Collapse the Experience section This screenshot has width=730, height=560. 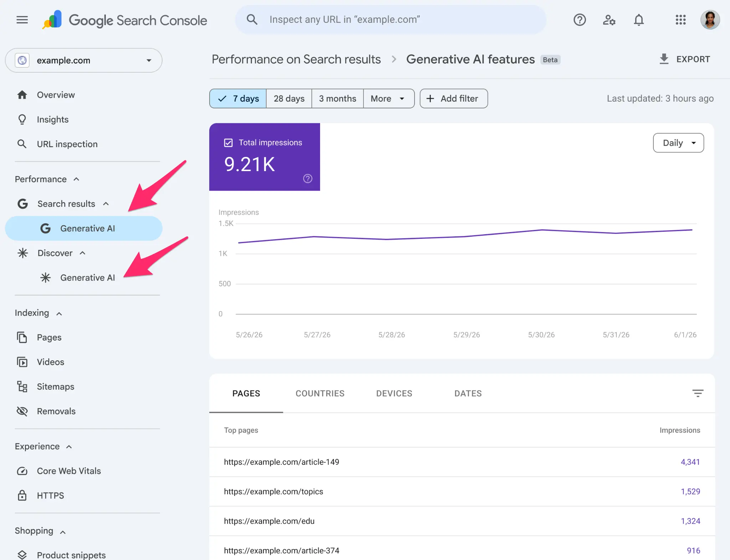click(x=69, y=447)
